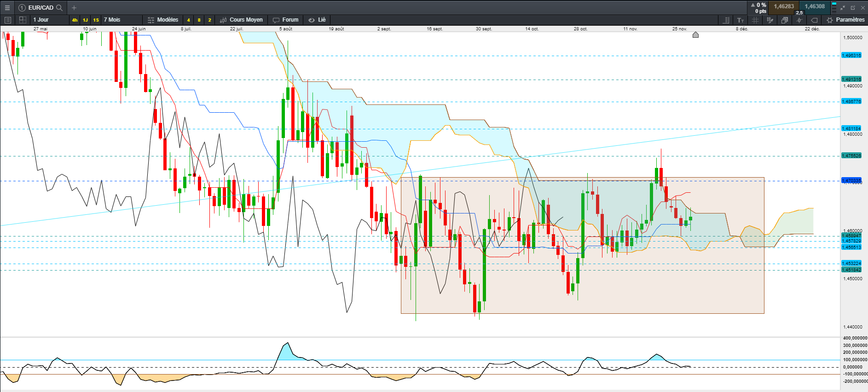Click the price label tag icon
868x392 pixels.
pos(814,20)
